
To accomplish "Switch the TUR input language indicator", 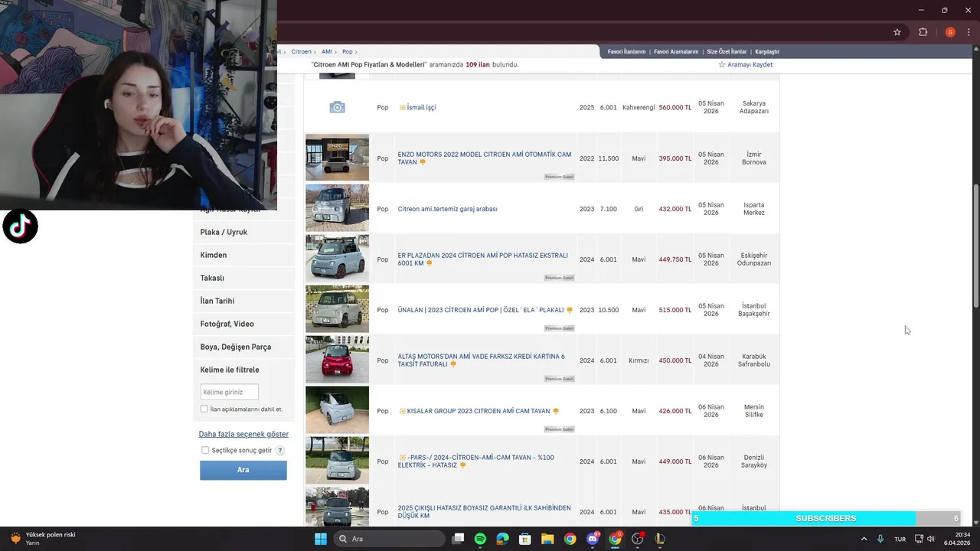I will 900,539.
